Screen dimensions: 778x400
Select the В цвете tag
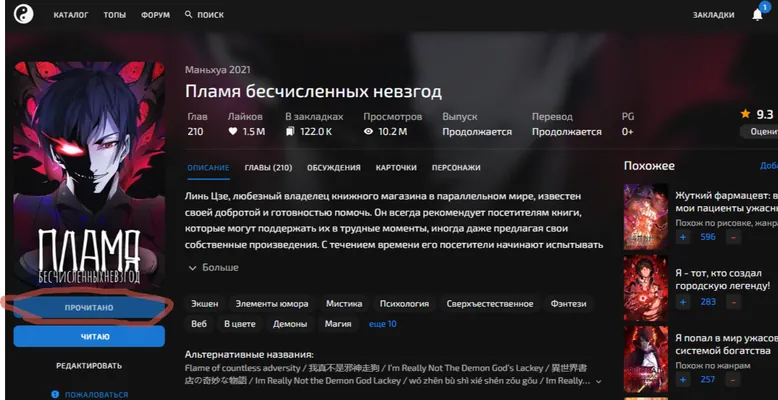240,324
